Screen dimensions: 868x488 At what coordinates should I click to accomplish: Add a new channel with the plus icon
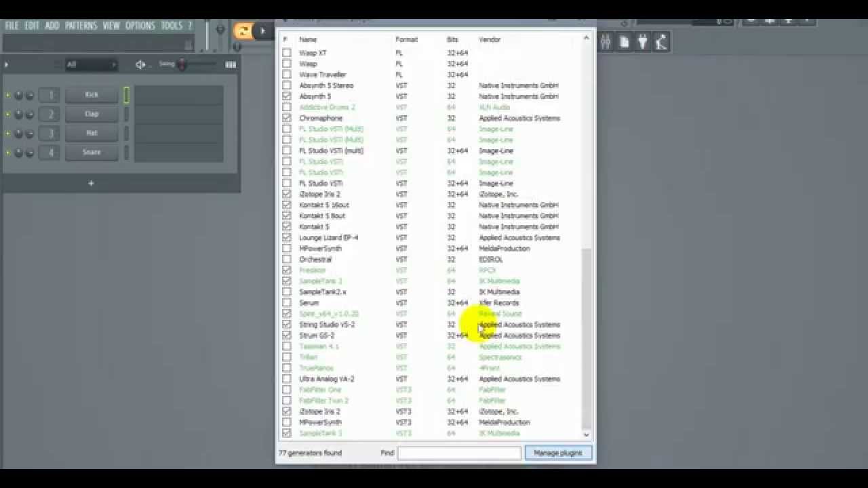click(91, 183)
